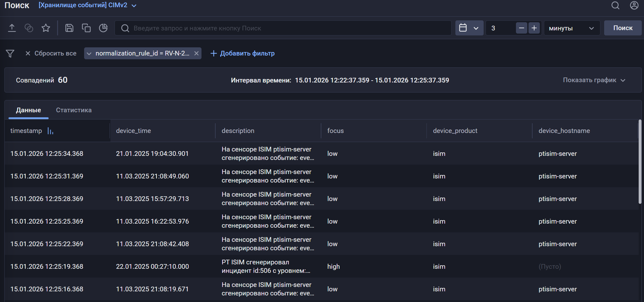Click Добавить фильтр to add a filter

point(242,53)
